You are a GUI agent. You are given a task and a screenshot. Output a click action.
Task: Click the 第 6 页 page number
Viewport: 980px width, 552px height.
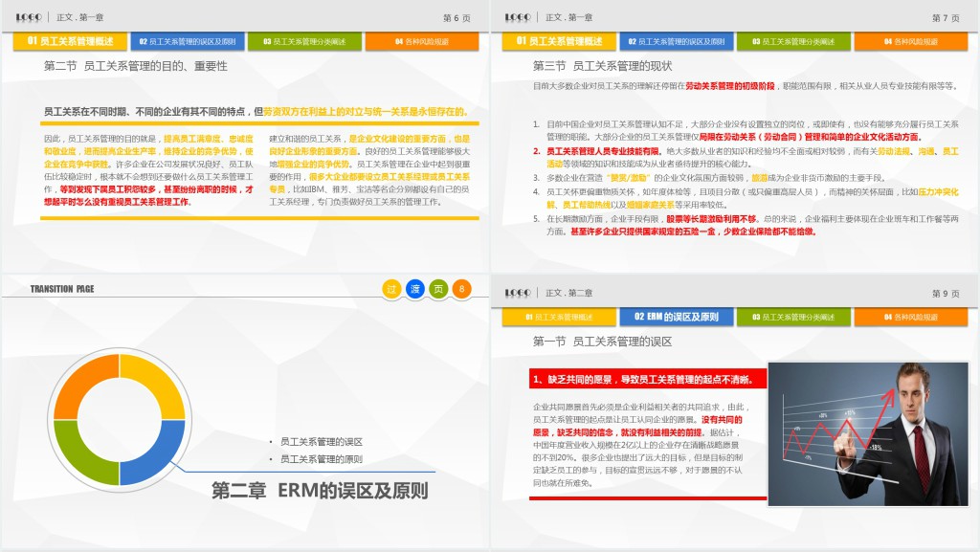(x=457, y=18)
